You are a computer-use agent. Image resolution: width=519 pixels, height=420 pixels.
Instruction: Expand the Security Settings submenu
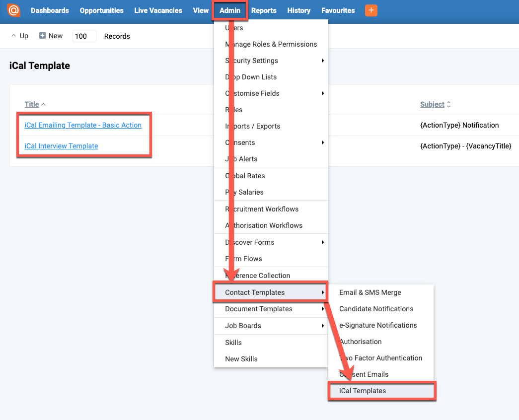[x=252, y=61]
